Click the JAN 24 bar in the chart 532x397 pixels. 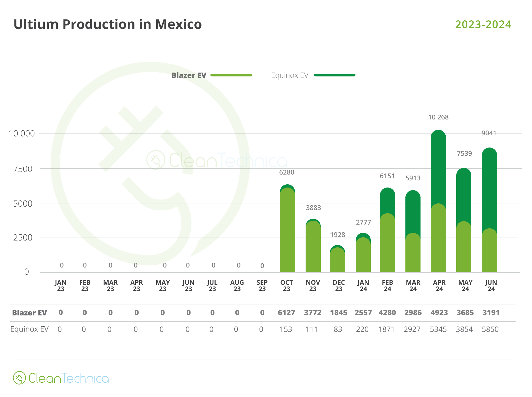coord(363,253)
